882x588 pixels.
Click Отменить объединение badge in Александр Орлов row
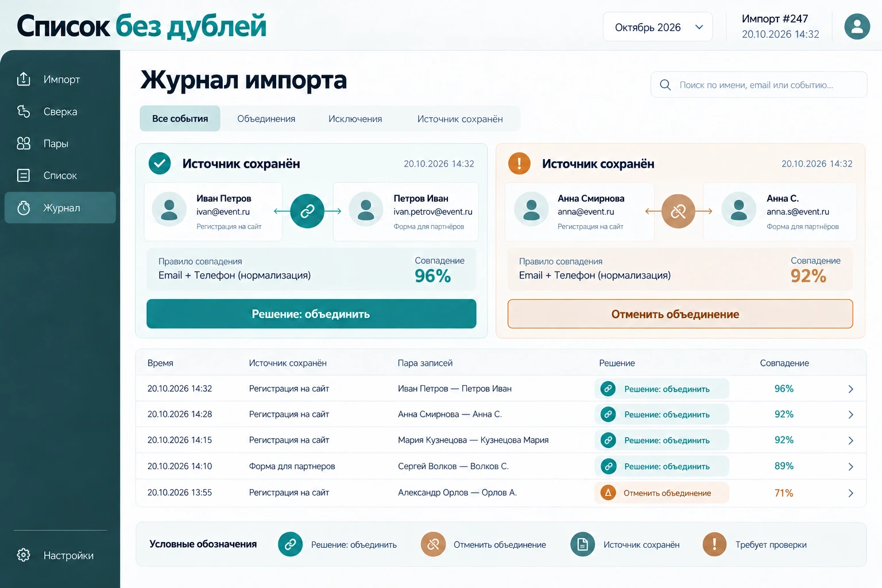(661, 493)
